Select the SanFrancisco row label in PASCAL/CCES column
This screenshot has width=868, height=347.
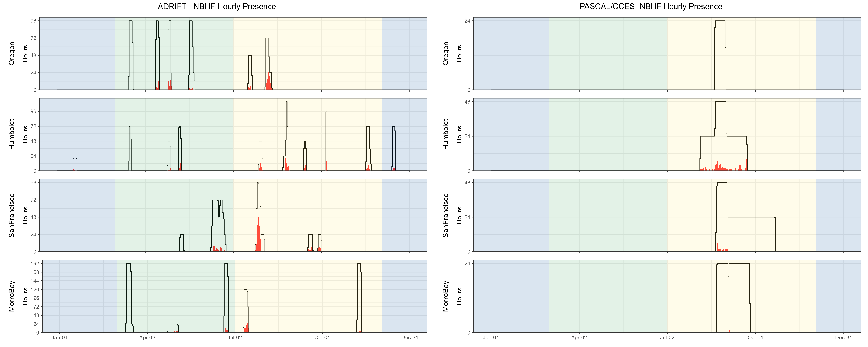pos(446,215)
